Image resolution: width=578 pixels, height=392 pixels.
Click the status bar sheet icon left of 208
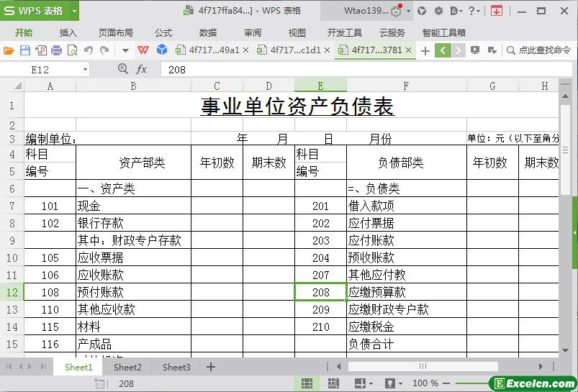[99, 383]
